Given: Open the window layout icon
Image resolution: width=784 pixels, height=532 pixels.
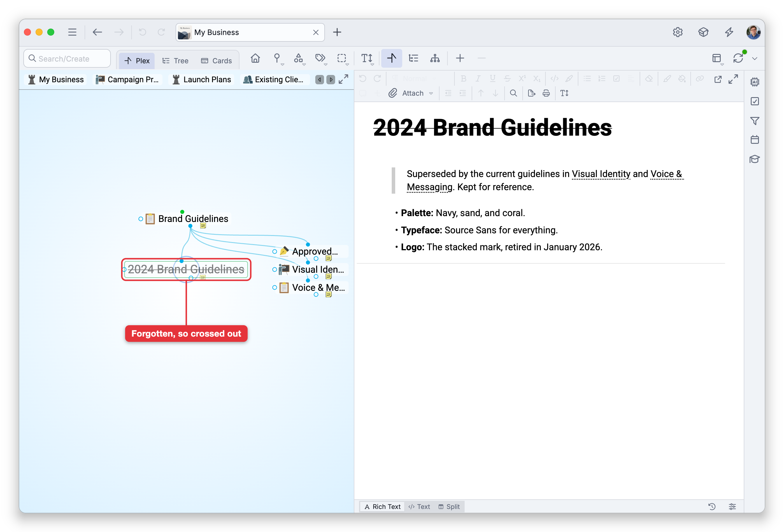Looking at the screenshot, I should (x=717, y=58).
